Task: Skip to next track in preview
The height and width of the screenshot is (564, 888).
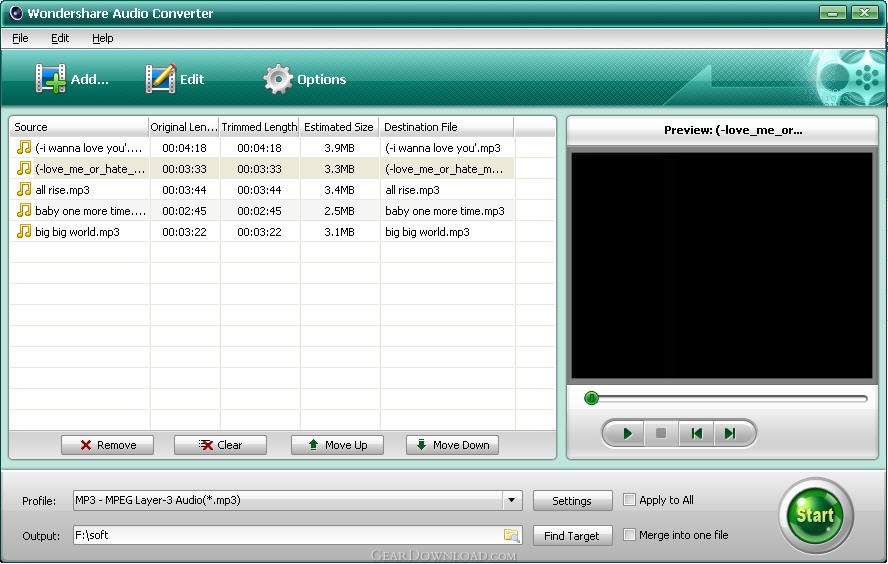Action: [730, 433]
